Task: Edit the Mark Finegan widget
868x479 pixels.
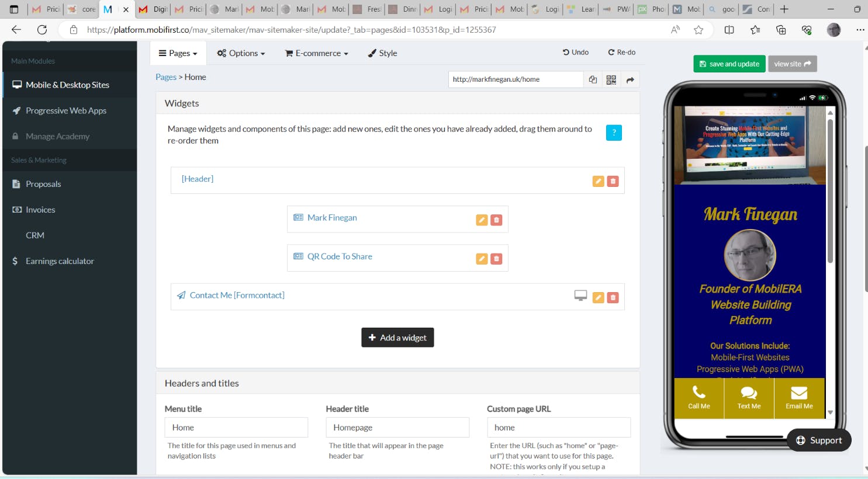Action: (x=482, y=220)
